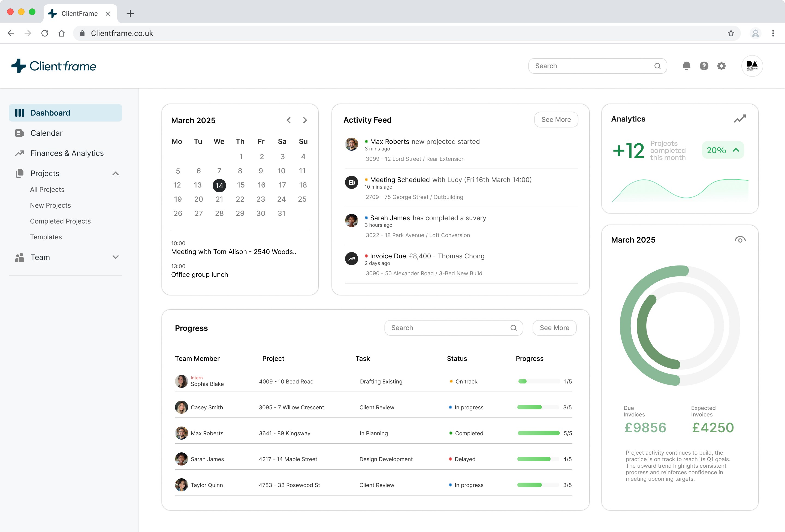785x532 pixels.
Task: Collapse the Projects sidebar section
Action: 116,174
